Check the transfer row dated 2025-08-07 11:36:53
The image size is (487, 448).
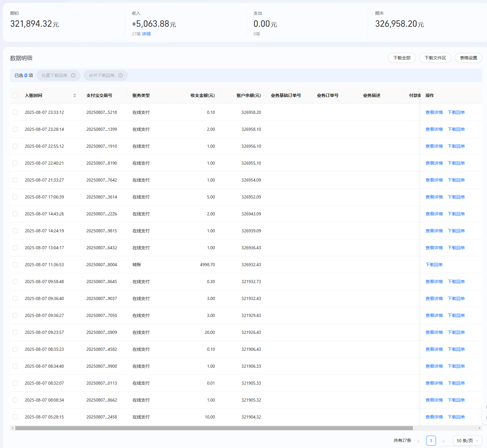(15, 265)
